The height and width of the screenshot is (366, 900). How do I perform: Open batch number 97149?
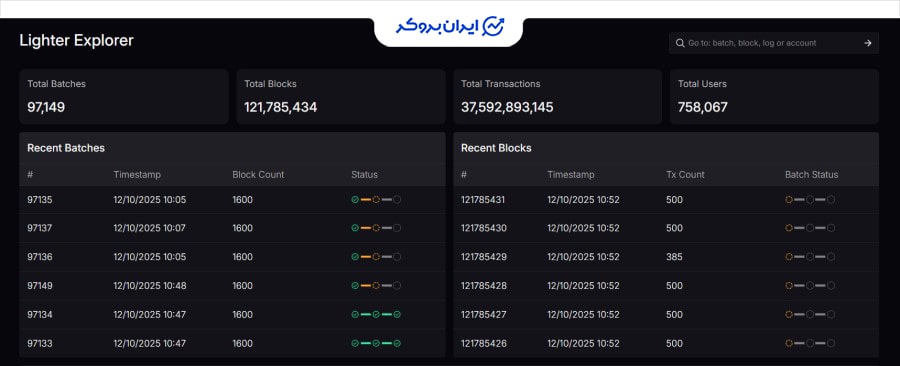(40, 286)
